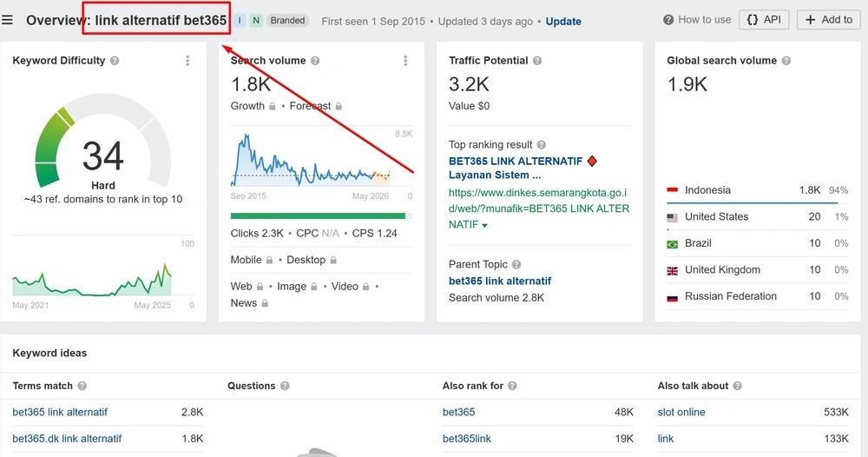Open Terms match keyword bet365 link alternatif
This screenshot has width=868, height=457.
(60, 412)
